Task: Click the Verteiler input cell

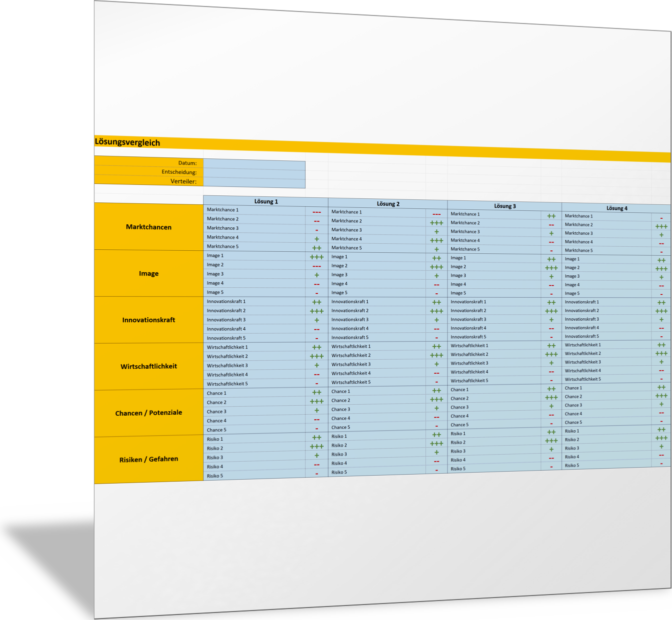Action: [254, 183]
